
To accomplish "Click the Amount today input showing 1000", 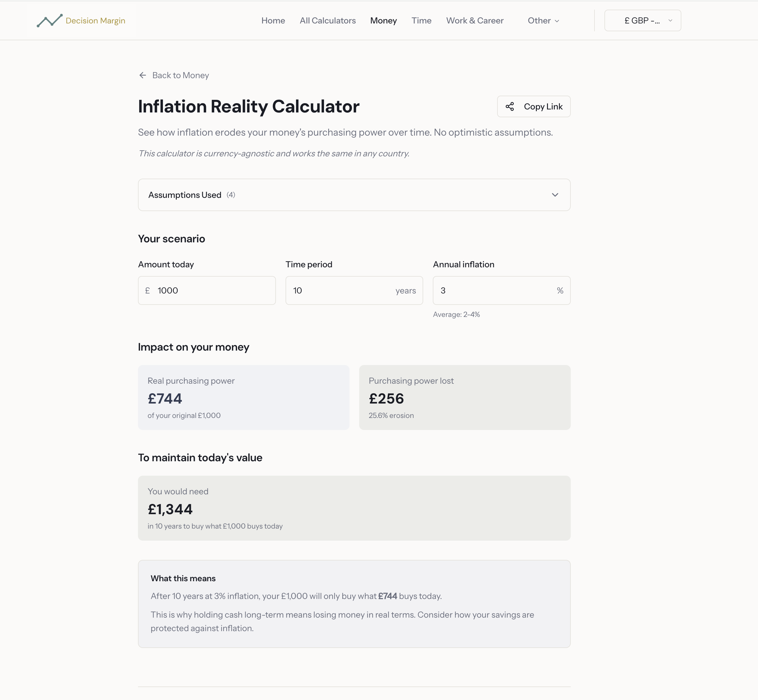I will (x=207, y=290).
